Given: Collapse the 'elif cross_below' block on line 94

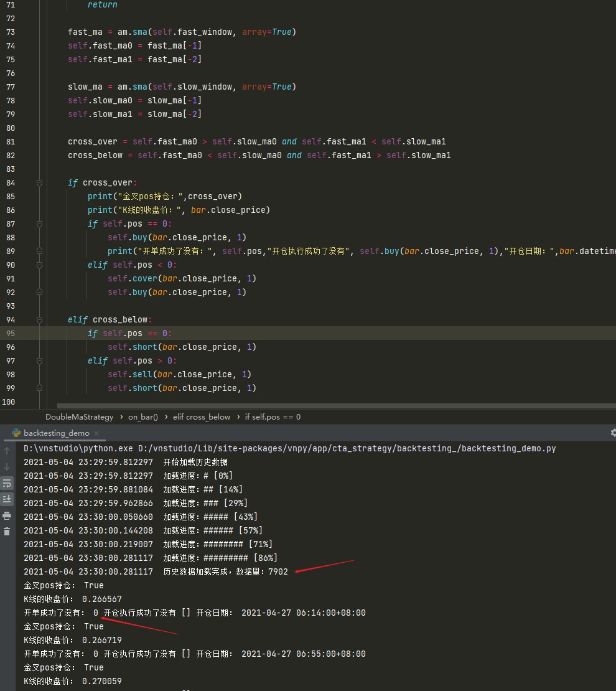Looking at the screenshot, I should click(39, 320).
